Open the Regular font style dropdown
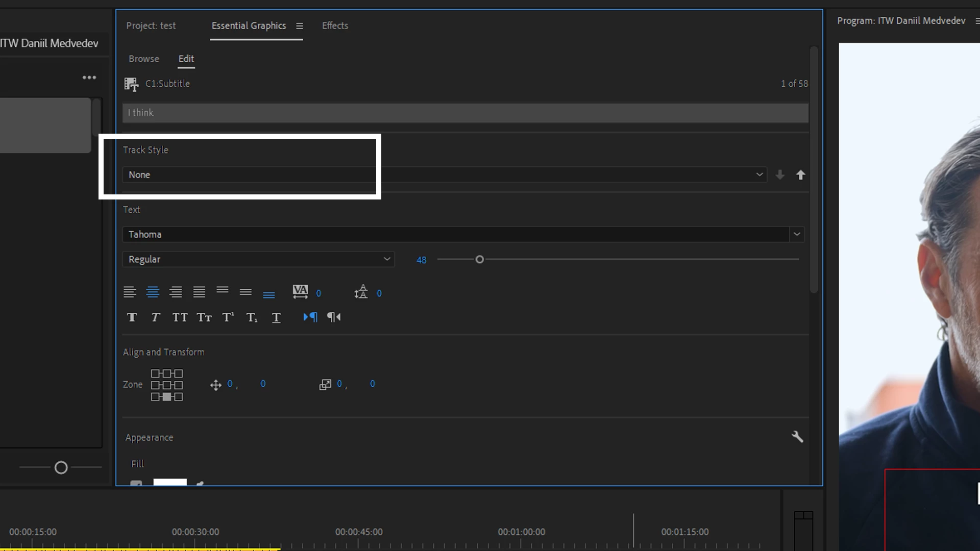Screen dimensions: 980x551 (258, 259)
